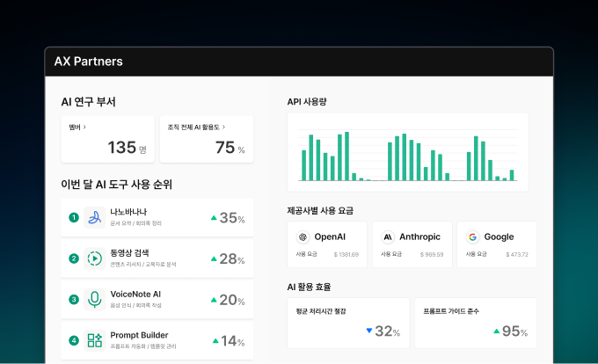Click the rank 1 badge beside 나노바나나
This screenshot has height=364, width=598.
click(74, 217)
